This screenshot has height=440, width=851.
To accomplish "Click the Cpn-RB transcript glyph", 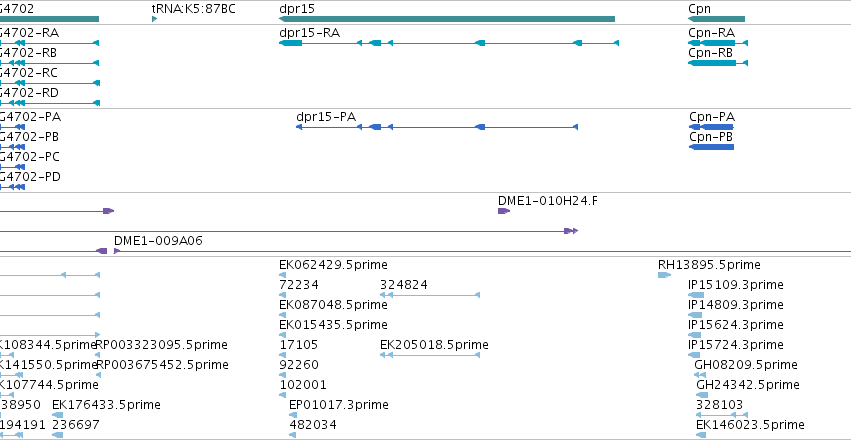I will pyautogui.click(x=718, y=63).
